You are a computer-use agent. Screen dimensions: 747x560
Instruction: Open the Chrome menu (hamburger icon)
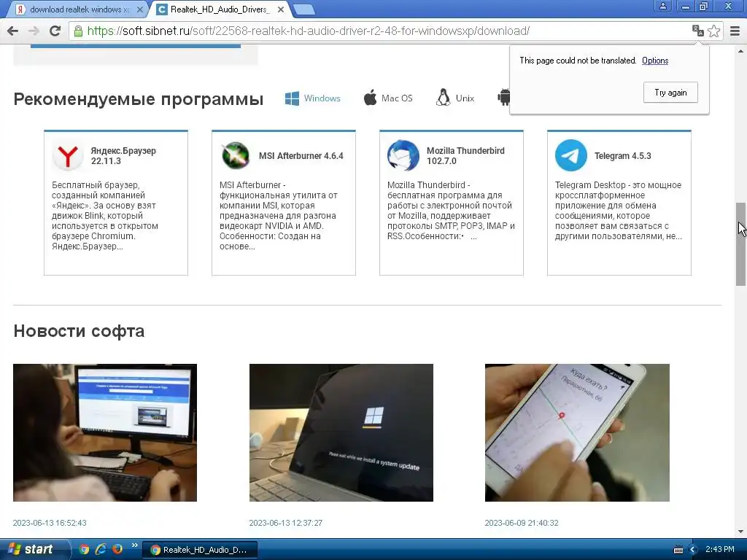[x=735, y=31]
